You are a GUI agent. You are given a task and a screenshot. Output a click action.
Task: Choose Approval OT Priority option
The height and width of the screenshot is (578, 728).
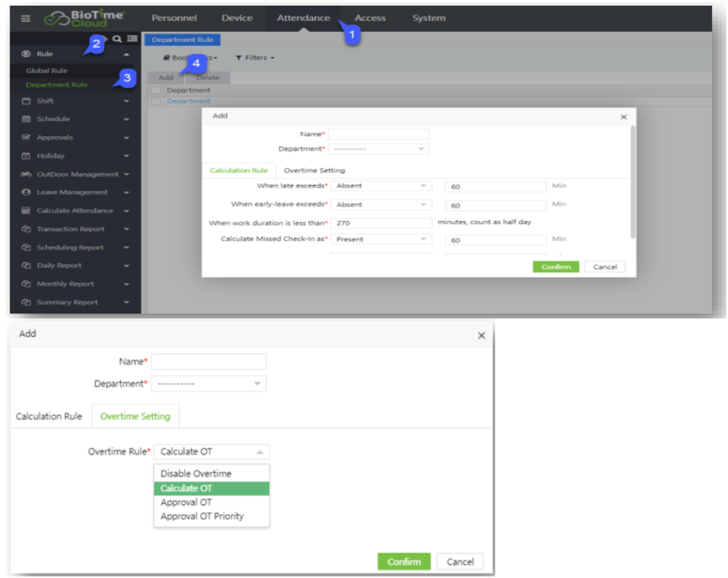click(x=202, y=517)
